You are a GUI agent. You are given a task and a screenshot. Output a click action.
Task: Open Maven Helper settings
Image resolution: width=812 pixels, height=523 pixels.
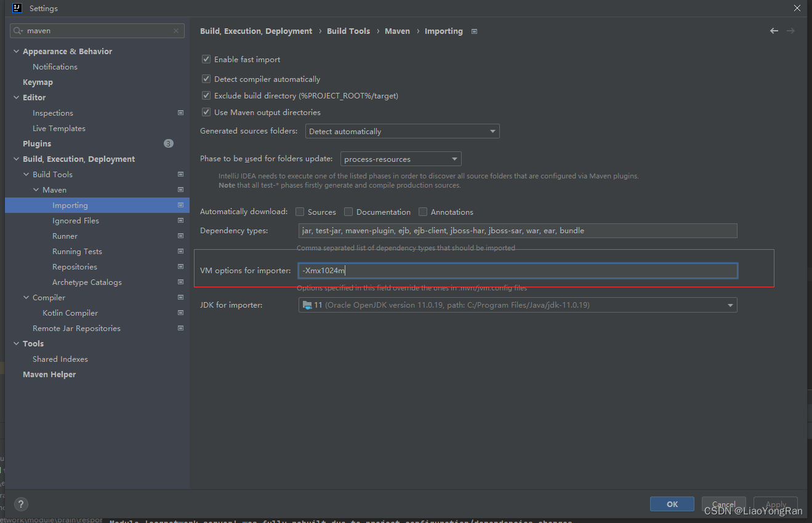point(49,375)
